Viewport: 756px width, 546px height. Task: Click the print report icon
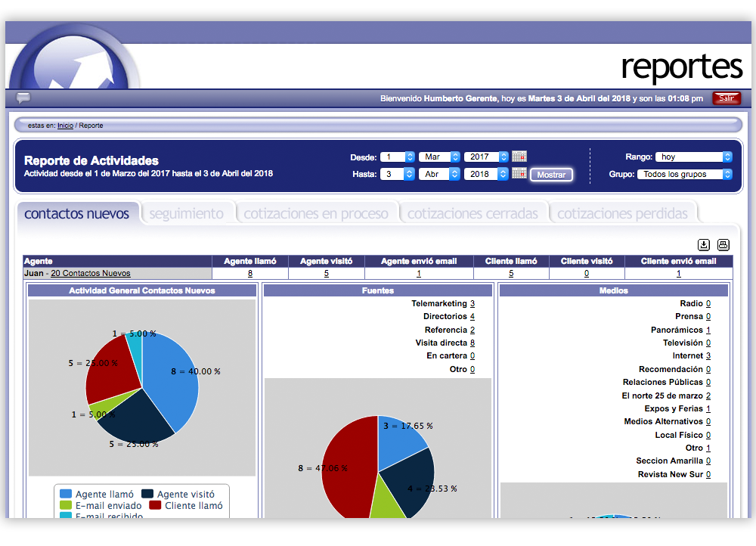point(723,244)
